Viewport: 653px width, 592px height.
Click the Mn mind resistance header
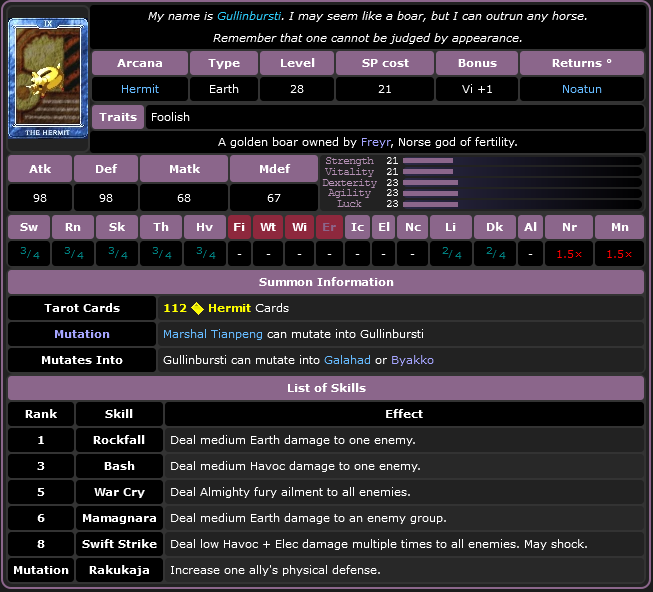619,227
